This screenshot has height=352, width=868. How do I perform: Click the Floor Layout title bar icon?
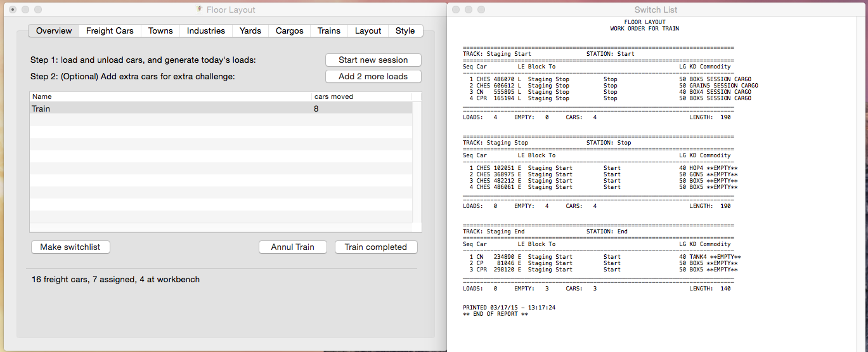tap(200, 10)
